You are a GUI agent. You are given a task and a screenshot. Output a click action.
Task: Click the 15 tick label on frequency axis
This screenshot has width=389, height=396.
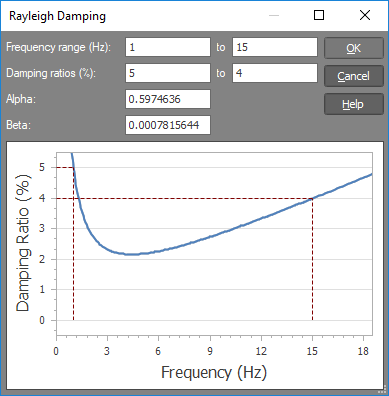pos(312,351)
